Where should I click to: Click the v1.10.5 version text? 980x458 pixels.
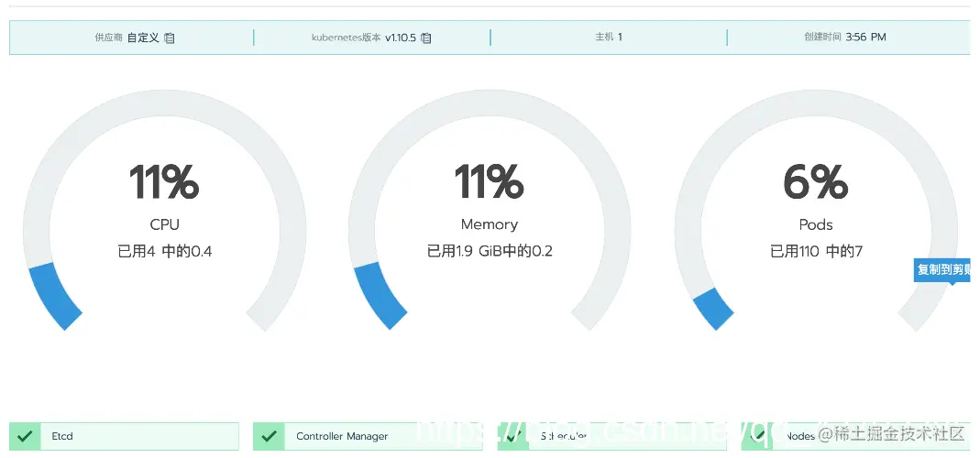pos(401,38)
